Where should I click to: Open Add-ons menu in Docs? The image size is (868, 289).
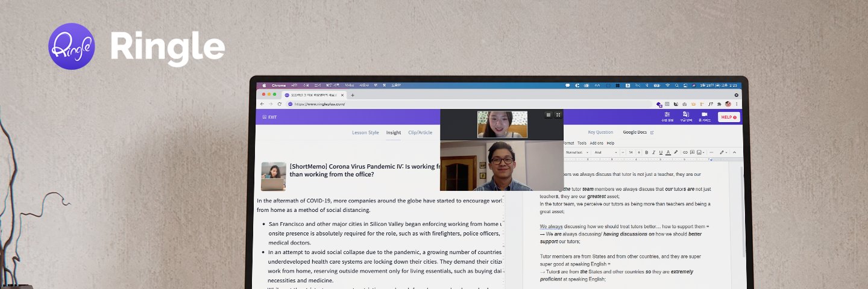[597, 143]
